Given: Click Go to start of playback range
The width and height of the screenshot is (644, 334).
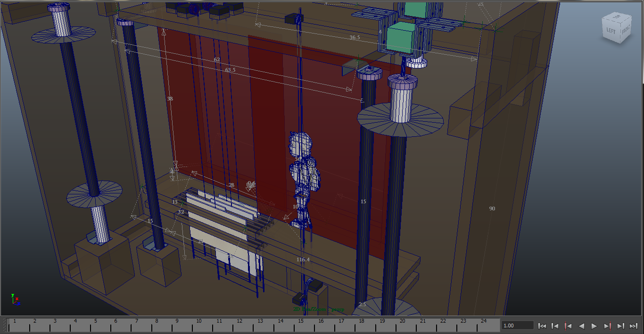Looking at the screenshot, I should click(x=542, y=326).
